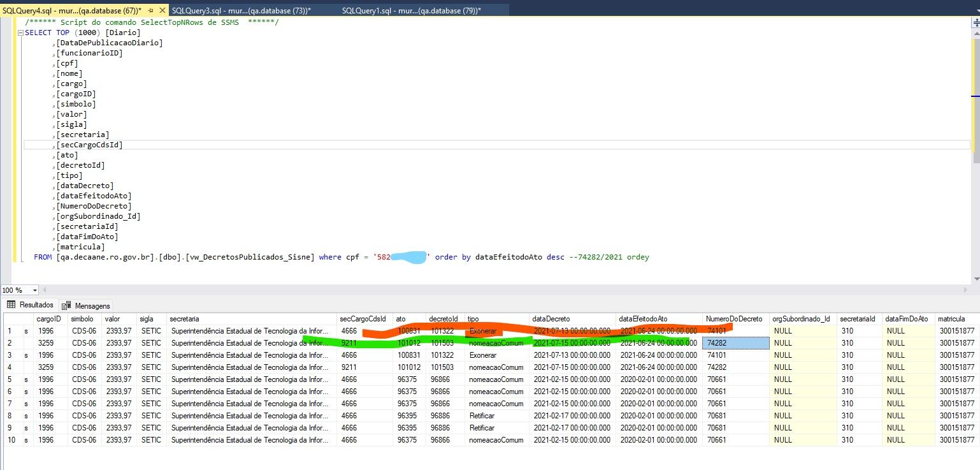
Task: Select the simbolo column header
Action: (x=85, y=319)
